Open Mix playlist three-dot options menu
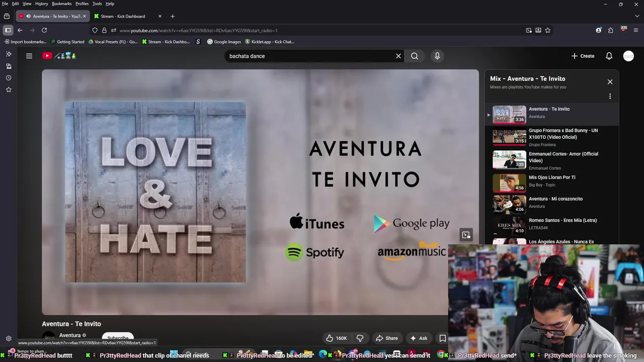The width and height of the screenshot is (644, 362). point(610,96)
